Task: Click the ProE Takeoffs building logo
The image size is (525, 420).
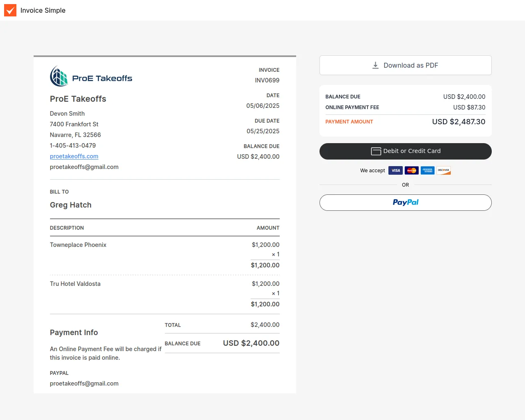Action: pos(59,76)
